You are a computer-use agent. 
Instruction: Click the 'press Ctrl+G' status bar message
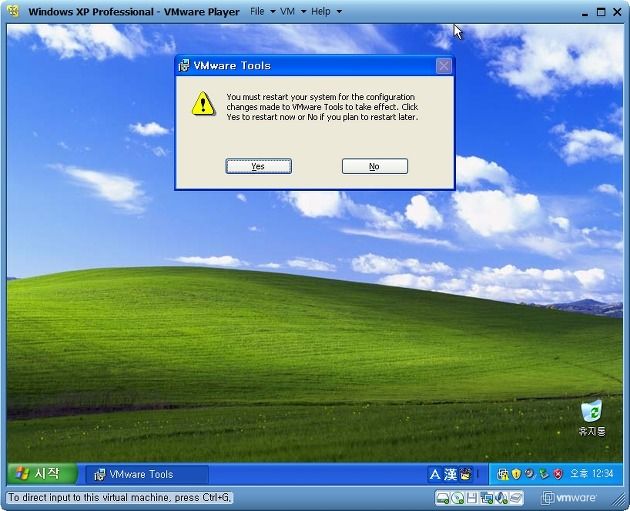pyautogui.click(x=119, y=498)
